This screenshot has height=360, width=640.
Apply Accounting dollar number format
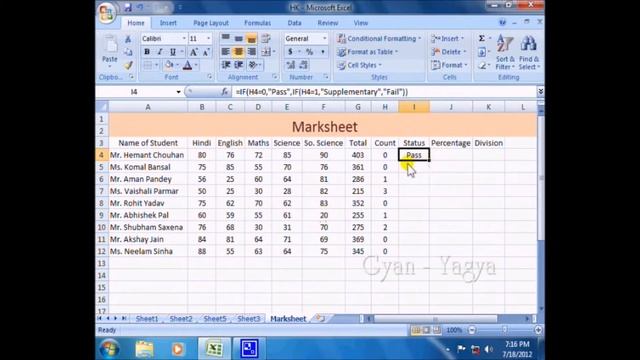pyautogui.click(x=290, y=52)
